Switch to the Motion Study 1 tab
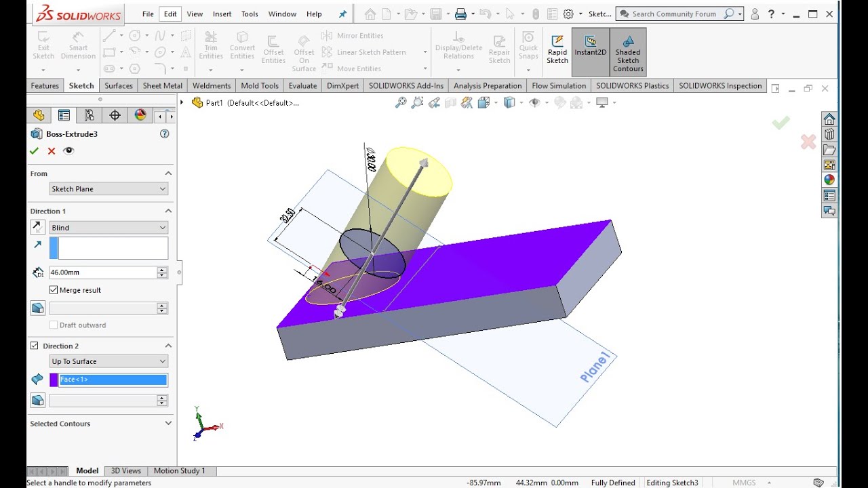Screen dimensions: 868x488 point(179,470)
